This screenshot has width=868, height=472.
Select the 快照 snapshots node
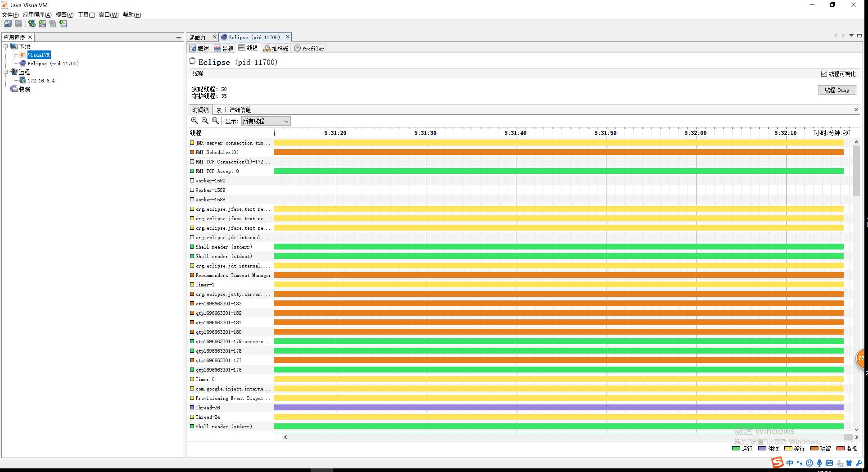24,89
